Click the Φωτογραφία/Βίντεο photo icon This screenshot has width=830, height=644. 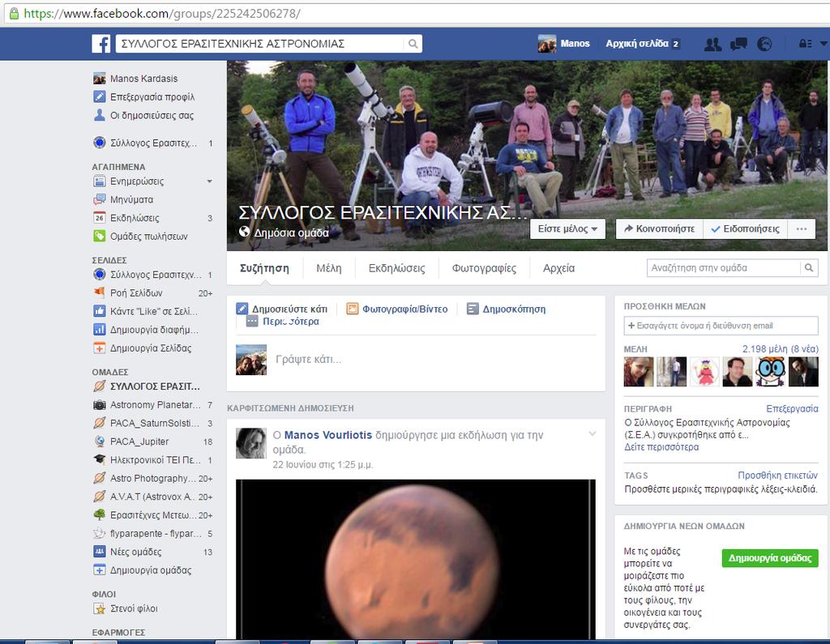point(353,309)
